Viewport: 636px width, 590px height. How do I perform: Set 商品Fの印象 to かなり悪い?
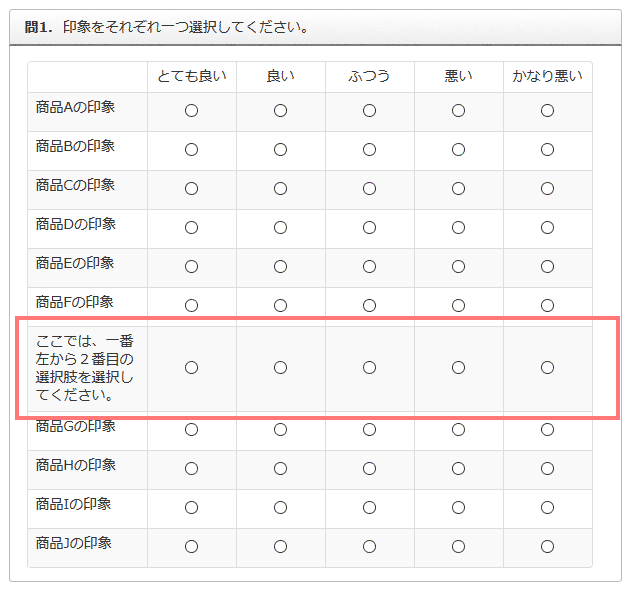point(548,305)
